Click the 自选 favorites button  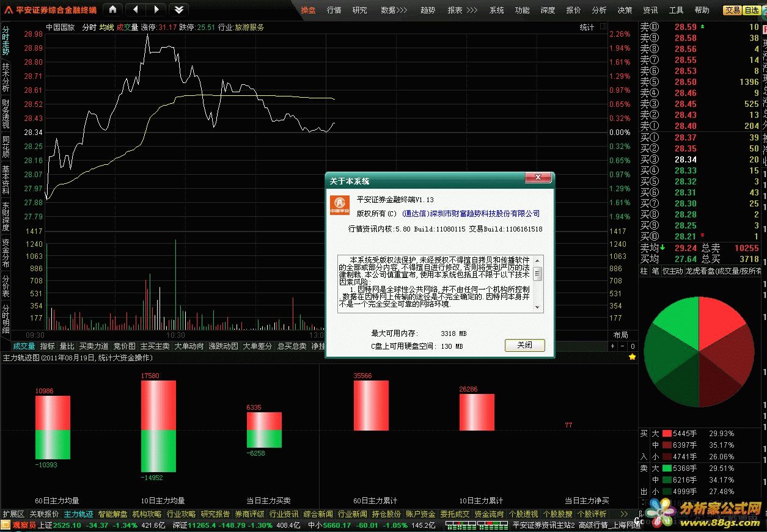click(752, 10)
